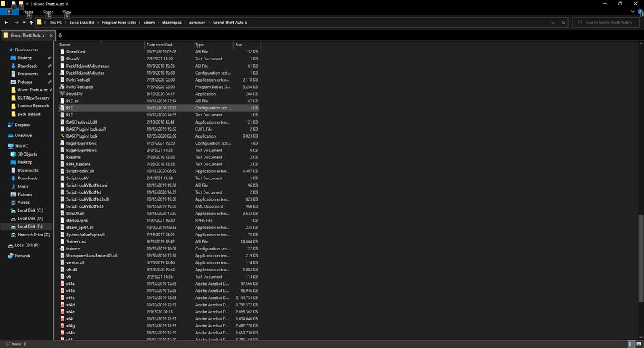Select Local Disk (C:) in navigation pane

[x=30, y=210]
